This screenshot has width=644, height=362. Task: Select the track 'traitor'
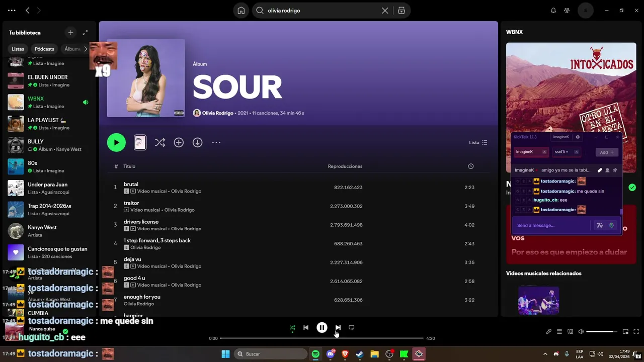131,203
